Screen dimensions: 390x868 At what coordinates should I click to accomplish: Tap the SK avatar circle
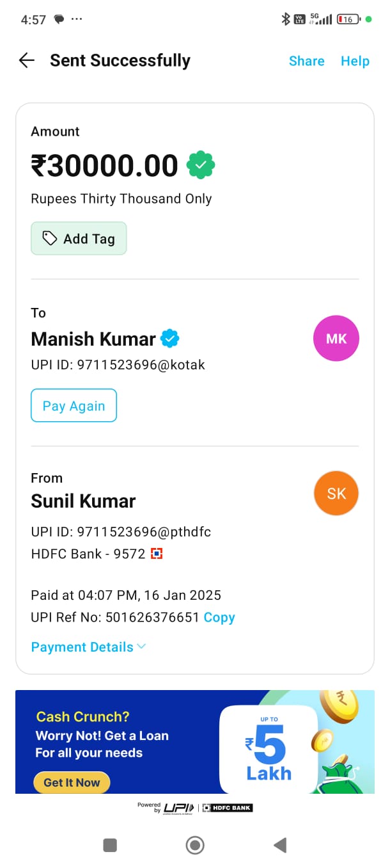tap(336, 494)
